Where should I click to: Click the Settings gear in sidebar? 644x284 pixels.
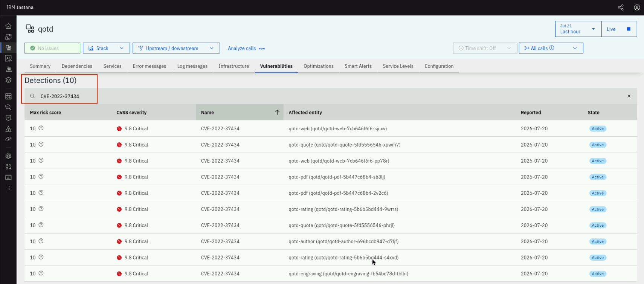click(x=8, y=156)
